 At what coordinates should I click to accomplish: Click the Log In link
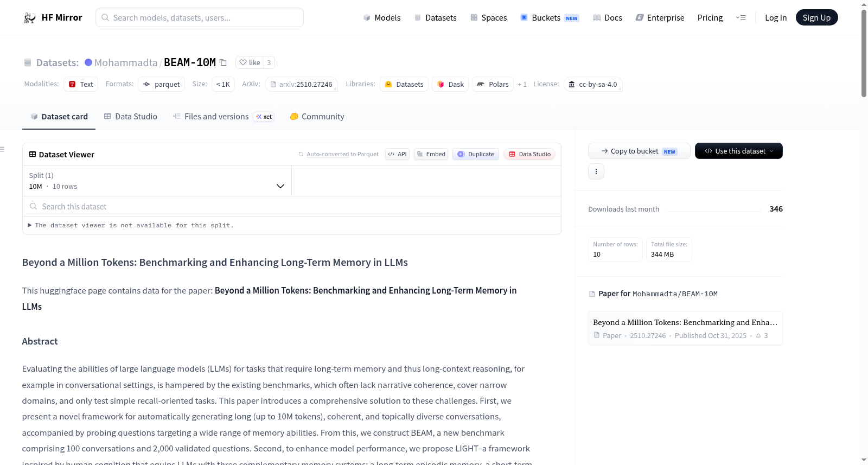(776, 18)
